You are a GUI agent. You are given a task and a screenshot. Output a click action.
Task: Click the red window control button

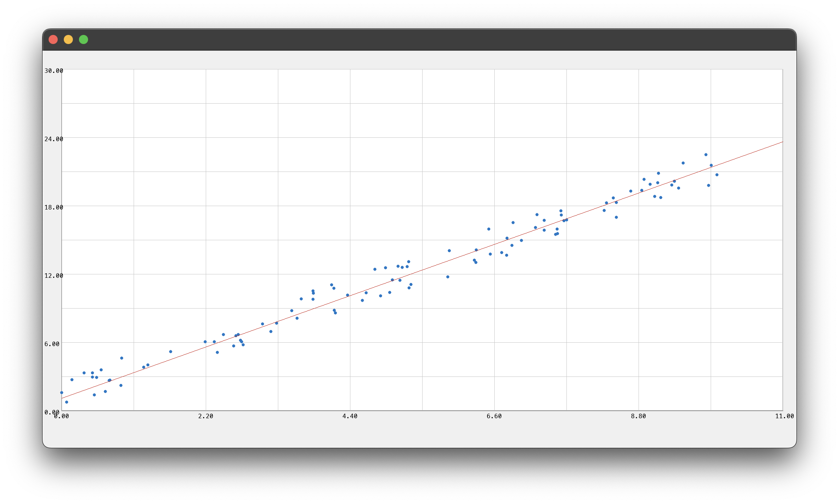pos(54,39)
